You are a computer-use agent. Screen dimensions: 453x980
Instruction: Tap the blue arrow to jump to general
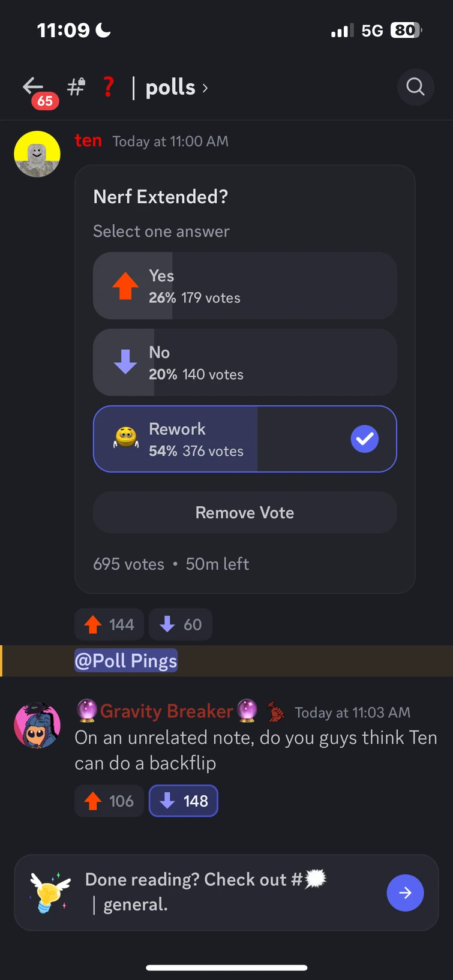click(405, 893)
